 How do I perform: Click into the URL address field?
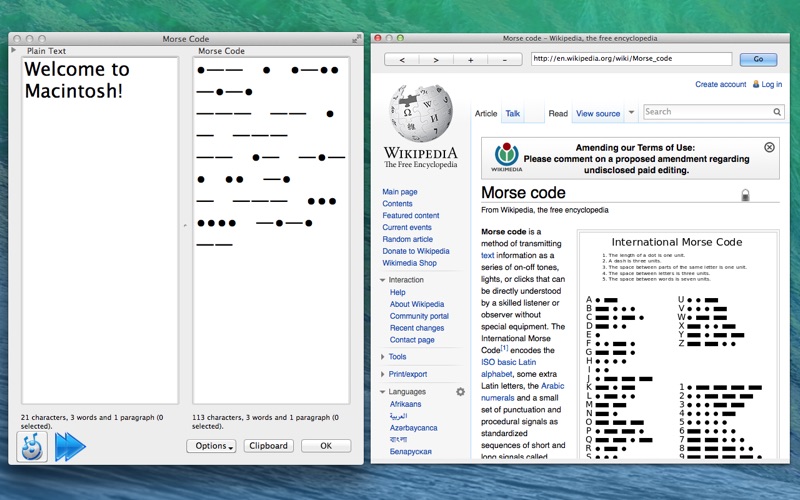[x=631, y=59]
